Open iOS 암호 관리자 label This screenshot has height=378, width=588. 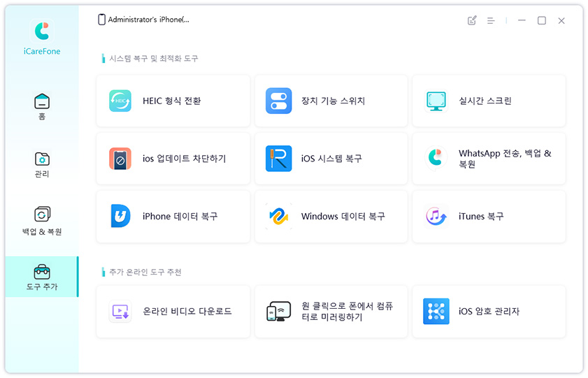[x=489, y=312]
